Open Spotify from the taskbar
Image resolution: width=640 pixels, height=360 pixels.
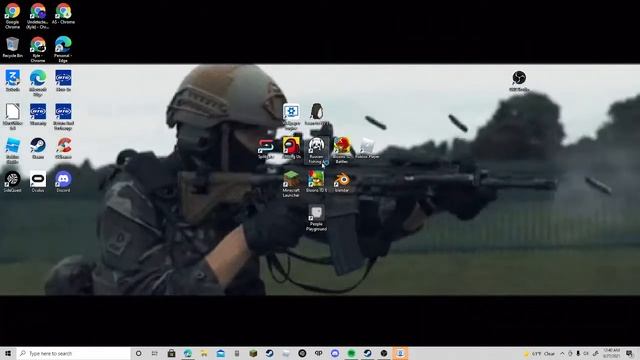[x=351, y=353]
